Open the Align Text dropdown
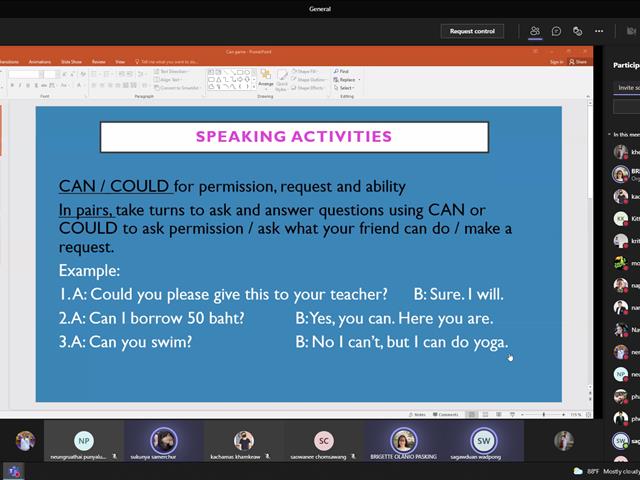This screenshot has height=480, width=640. pos(168,80)
